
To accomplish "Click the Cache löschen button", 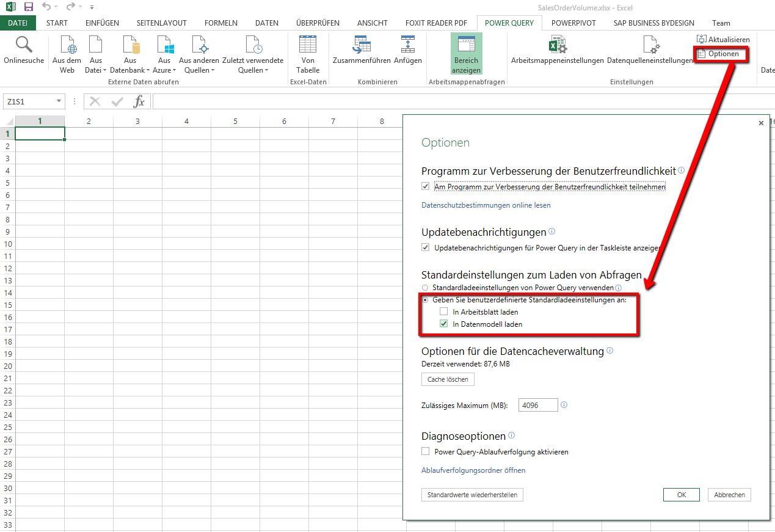I will (x=448, y=379).
